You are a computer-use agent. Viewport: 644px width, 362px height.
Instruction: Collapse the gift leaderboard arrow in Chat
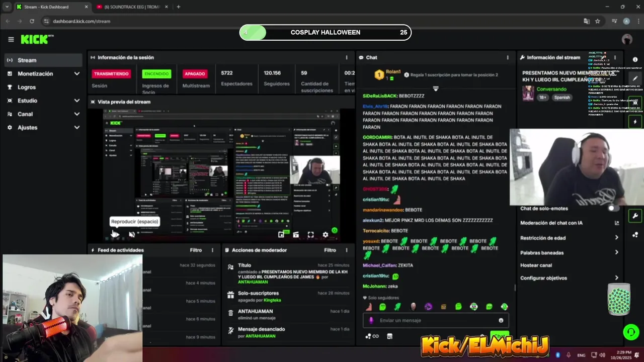coord(436,88)
